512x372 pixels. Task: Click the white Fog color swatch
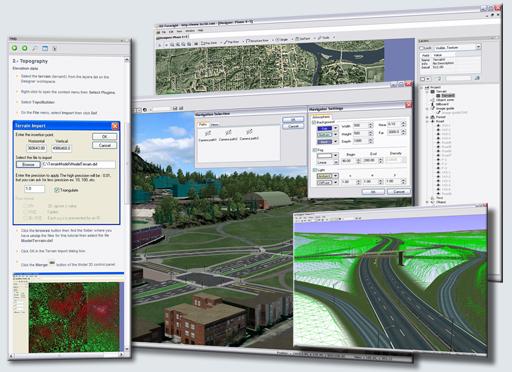(x=324, y=156)
